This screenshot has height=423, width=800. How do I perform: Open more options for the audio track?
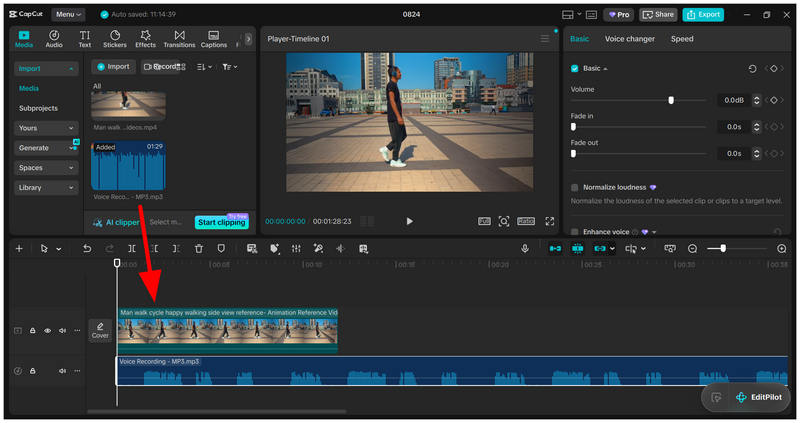(77, 371)
